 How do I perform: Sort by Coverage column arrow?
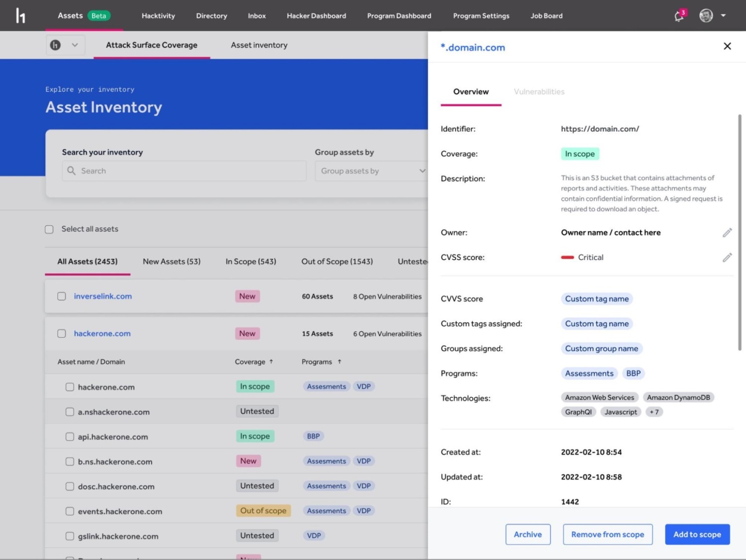[x=271, y=362]
